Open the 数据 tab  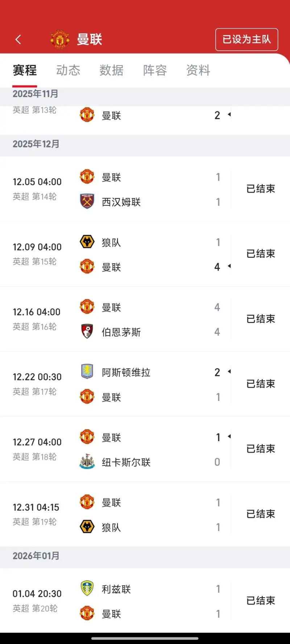[111, 70]
